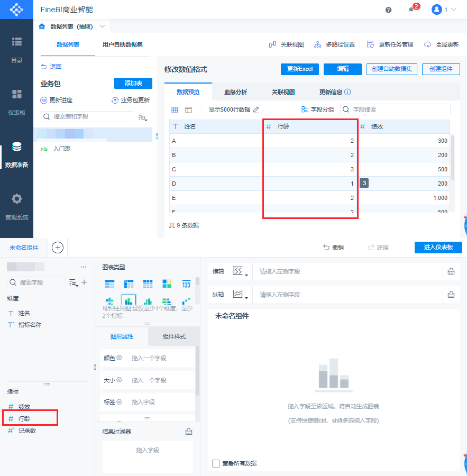Open the 关联视图 tab in table panel
467x476 pixels.
[x=283, y=92]
